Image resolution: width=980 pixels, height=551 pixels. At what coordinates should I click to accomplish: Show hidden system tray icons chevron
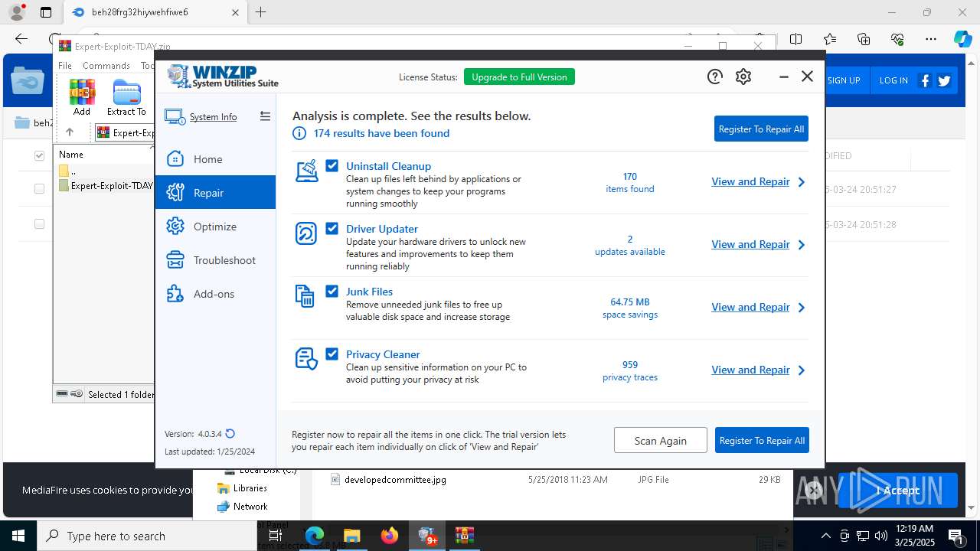click(825, 536)
